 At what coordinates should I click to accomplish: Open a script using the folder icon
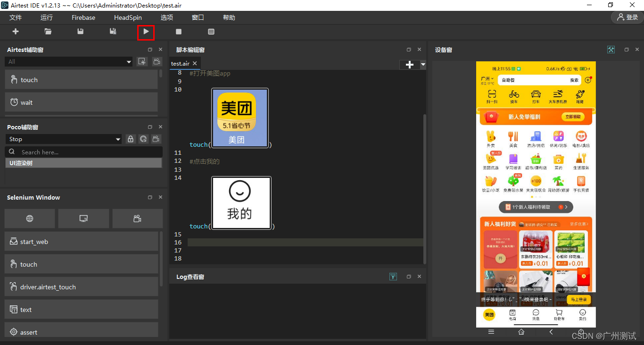coord(48,32)
